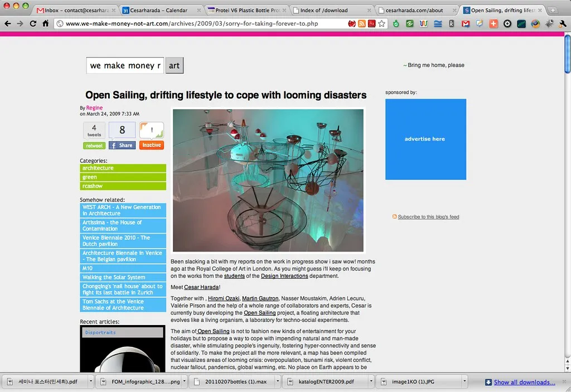
Task: Click the browser back arrow
Action: tap(8, 23)
